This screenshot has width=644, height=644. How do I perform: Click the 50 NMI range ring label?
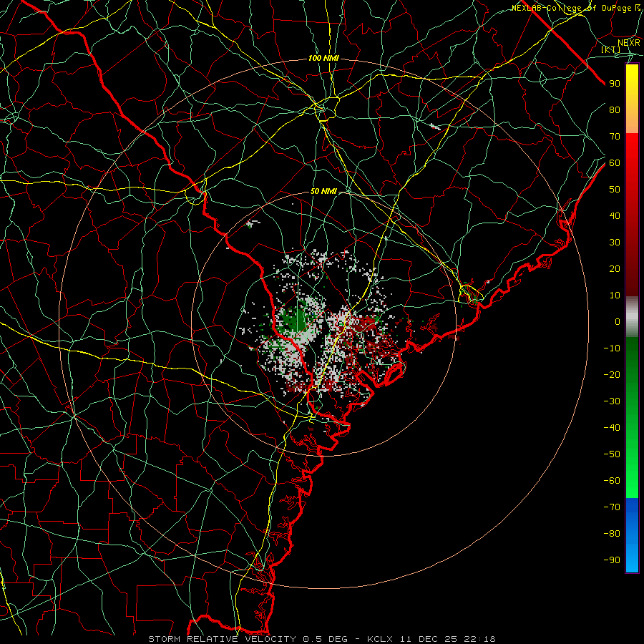[323, 191]
